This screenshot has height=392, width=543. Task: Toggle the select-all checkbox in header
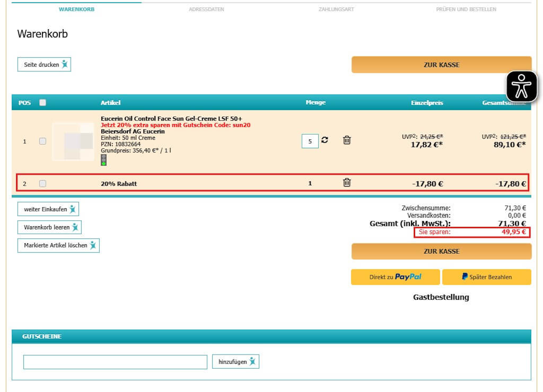[42, 103]
